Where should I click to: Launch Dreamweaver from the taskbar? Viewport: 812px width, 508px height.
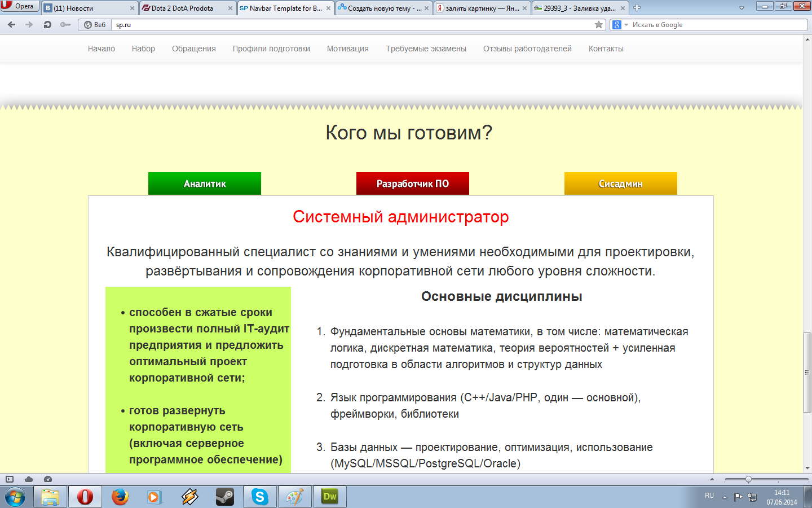[x=330, y=497]
